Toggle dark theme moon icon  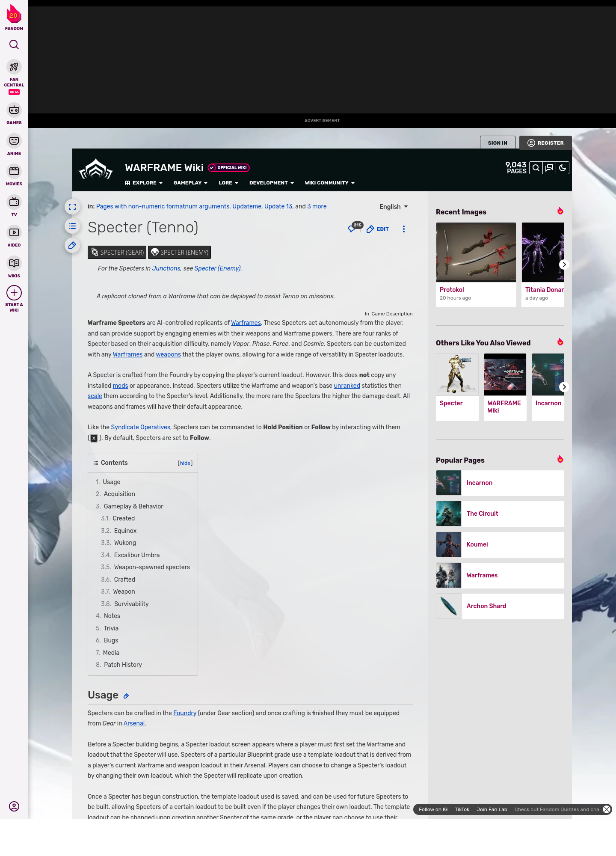tap(563, 168)
